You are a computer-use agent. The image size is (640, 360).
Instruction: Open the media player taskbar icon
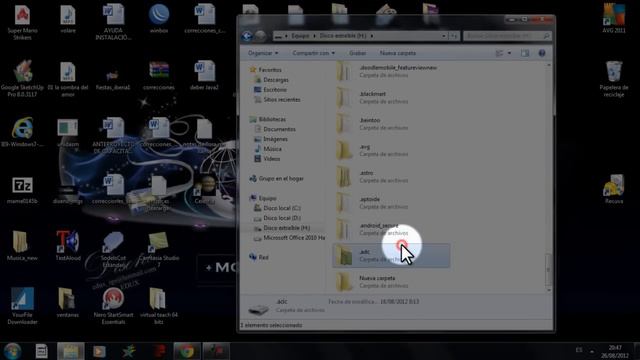(x=99, y=351)
